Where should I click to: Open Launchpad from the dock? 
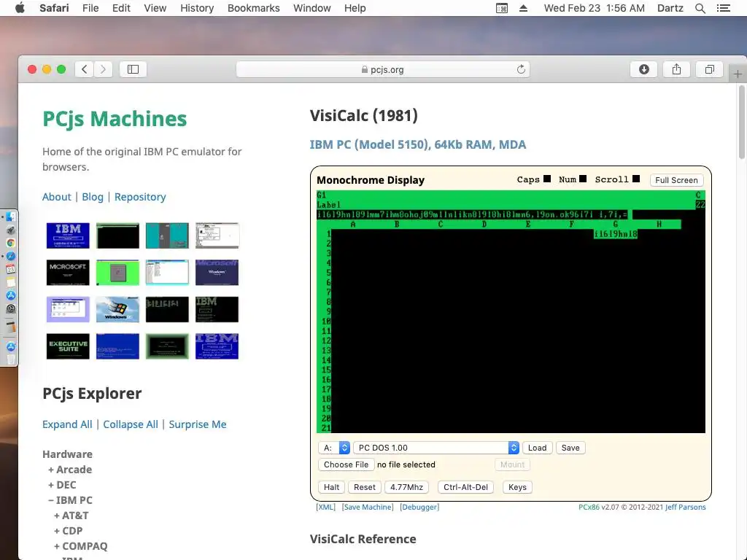[10, 230]
